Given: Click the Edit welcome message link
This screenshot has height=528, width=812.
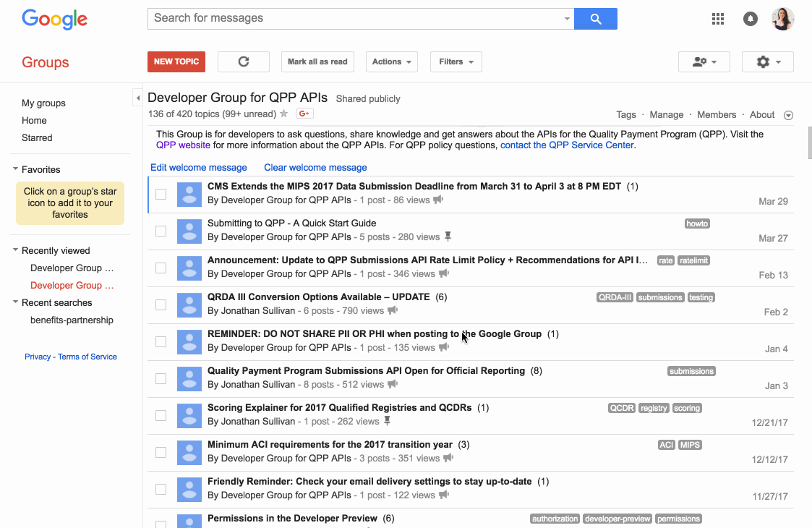Looking at the screenshot, I should click(198, 167).
